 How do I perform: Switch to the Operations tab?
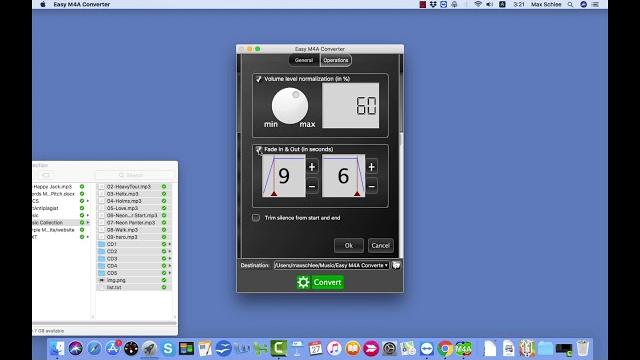click(336, 60)
